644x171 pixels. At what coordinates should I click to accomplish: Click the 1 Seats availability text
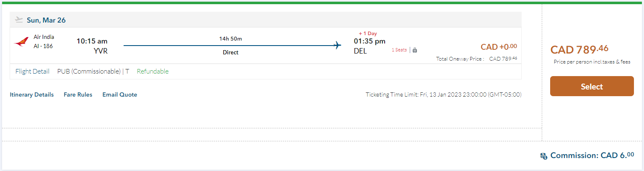coord(399,50)
